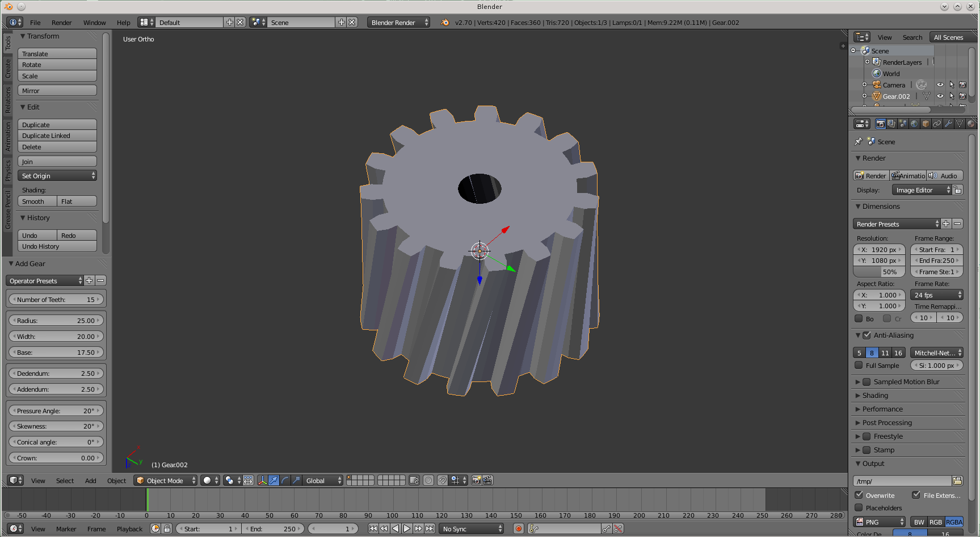Open the Render Presets dropdown
The height and width of the screenshot is (537, 980).
(x=897, y=224)
